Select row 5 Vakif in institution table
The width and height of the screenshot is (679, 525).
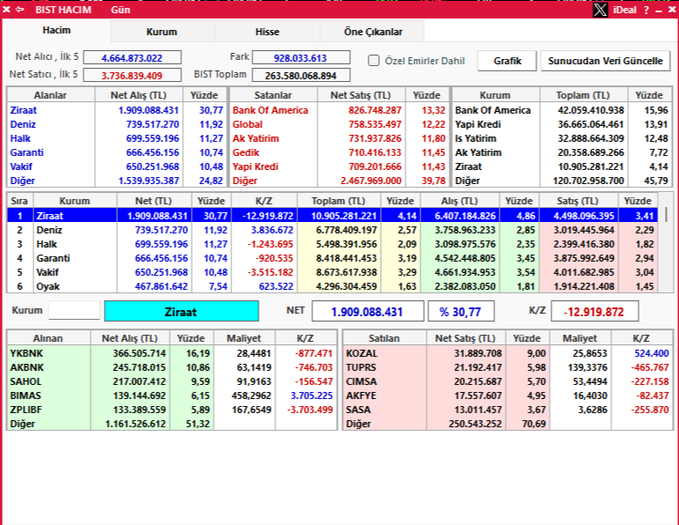332,272
